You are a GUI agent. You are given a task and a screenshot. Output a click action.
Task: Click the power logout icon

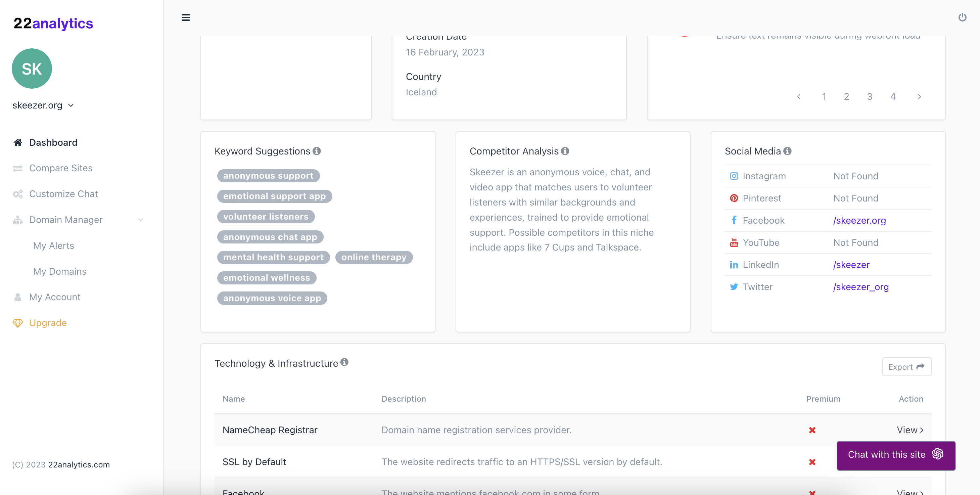coord(962,17)
